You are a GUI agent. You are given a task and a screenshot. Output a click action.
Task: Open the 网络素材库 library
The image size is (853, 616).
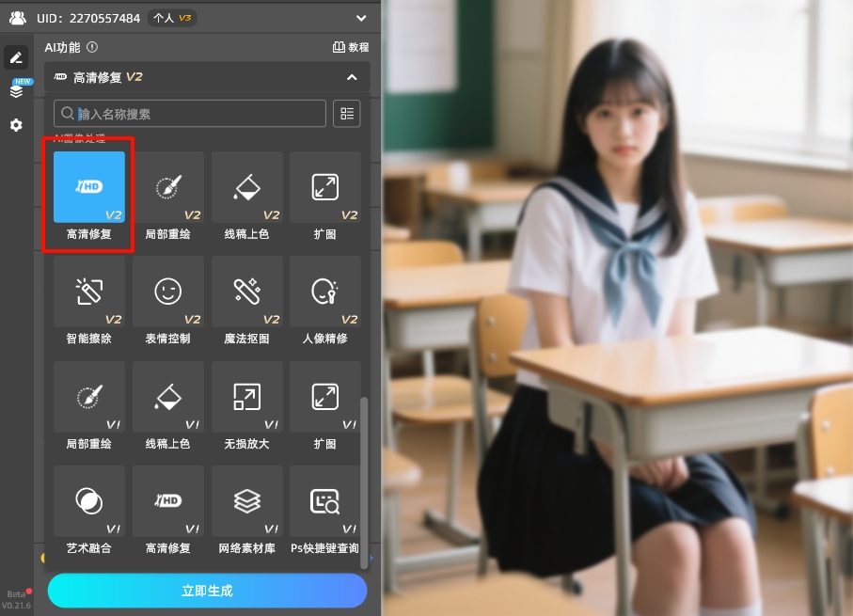(246, 501)
